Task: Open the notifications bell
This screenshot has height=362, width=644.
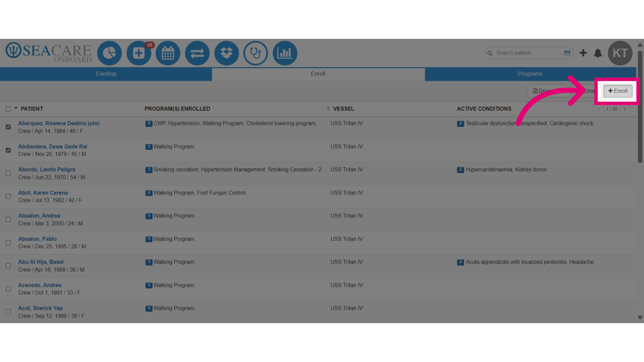Action: pyautogui.click(x=598, y=53)
